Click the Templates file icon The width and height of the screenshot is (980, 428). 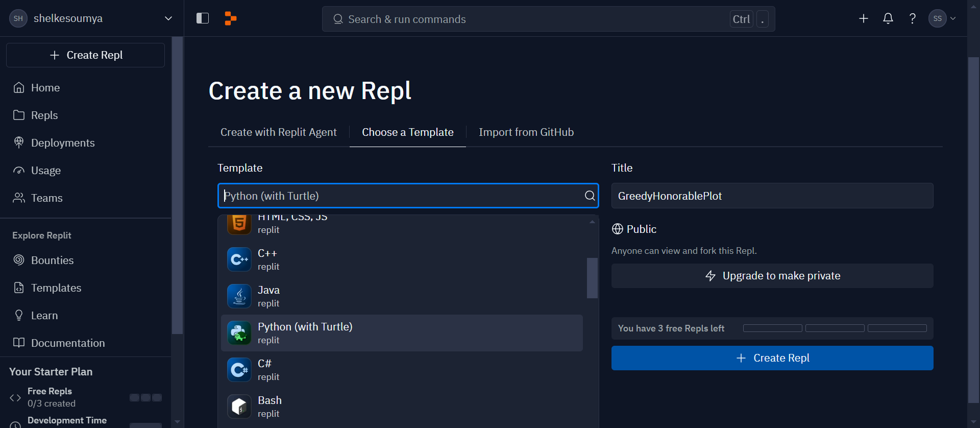point(19,288)
